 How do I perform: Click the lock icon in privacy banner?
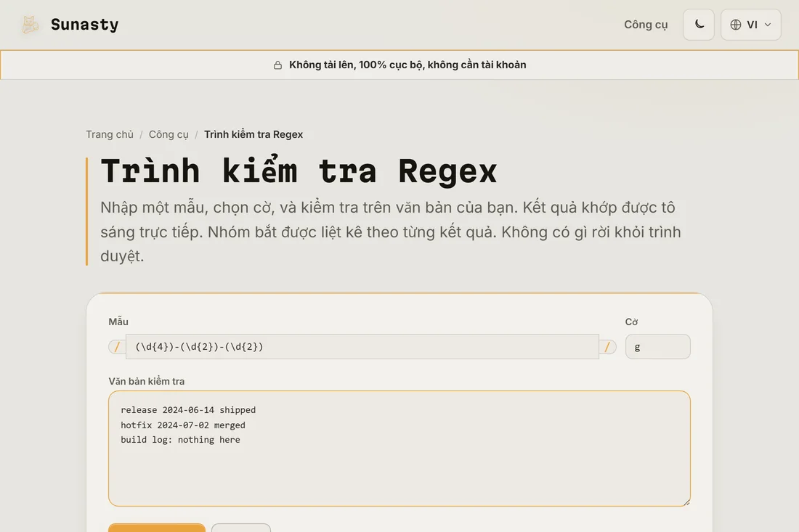[277, 65]
